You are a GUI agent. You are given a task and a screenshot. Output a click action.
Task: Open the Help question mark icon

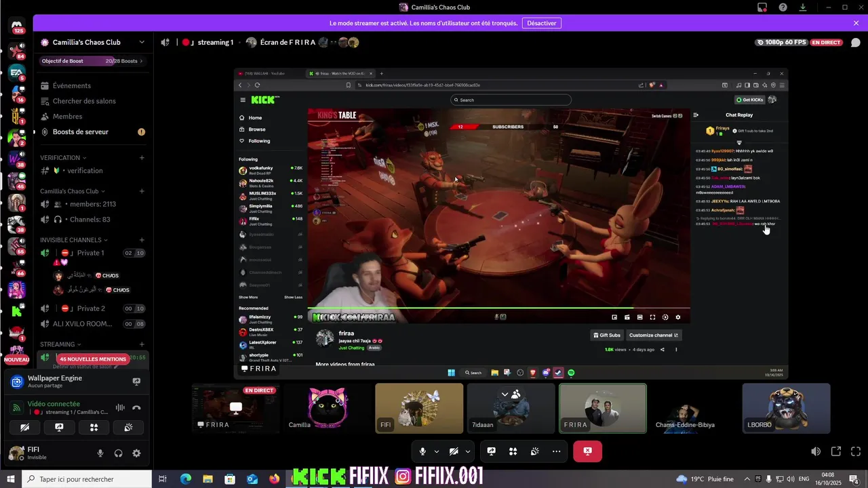click(783, 7)
